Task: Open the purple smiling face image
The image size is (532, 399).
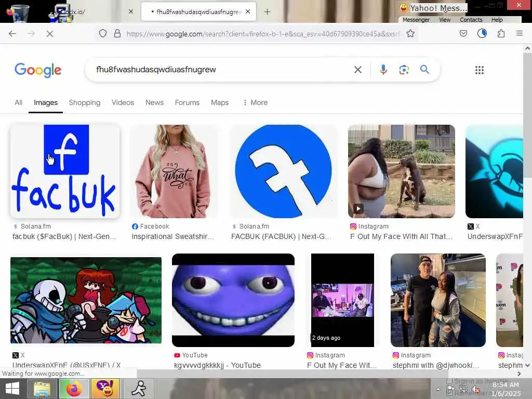Action: [x=233, y=300]
